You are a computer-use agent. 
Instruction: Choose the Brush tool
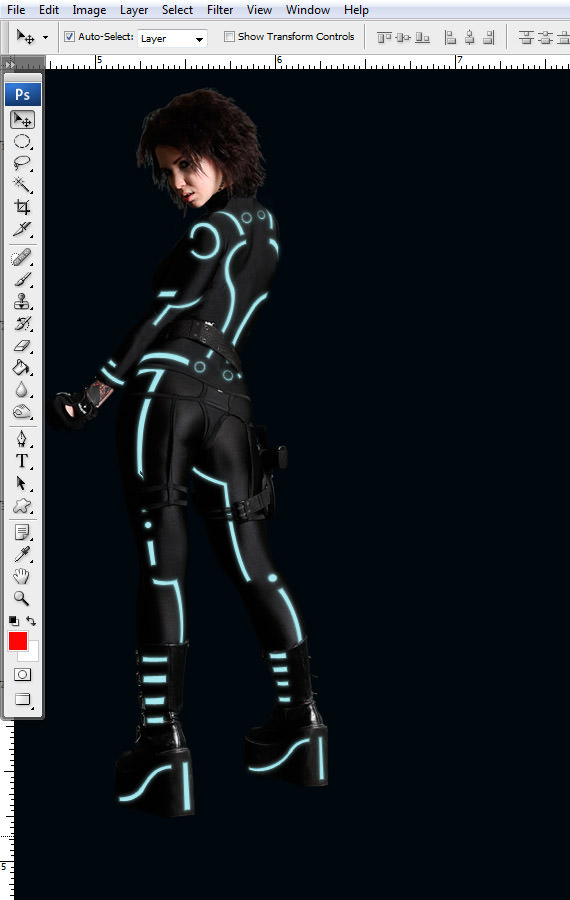pos(22,280)
